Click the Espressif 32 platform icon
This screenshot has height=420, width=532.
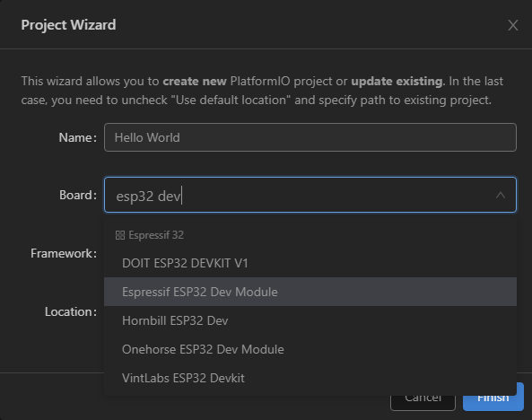point(120,235)
